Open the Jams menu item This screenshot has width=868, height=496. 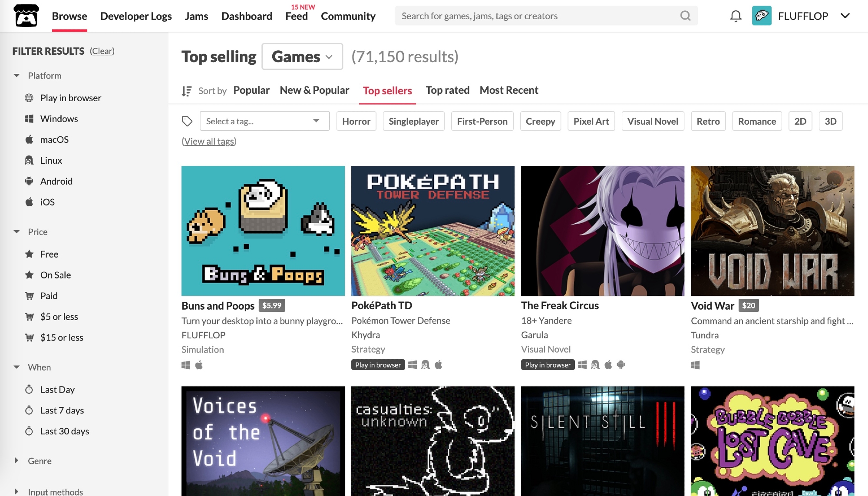click(196, 16)
